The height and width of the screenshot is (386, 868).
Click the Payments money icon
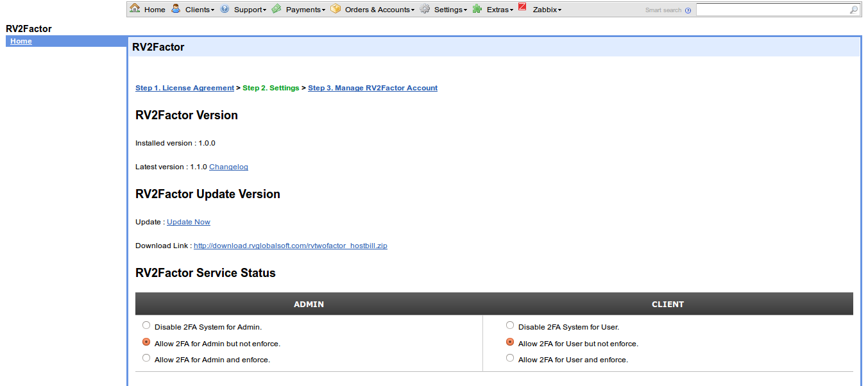(276, 8)
